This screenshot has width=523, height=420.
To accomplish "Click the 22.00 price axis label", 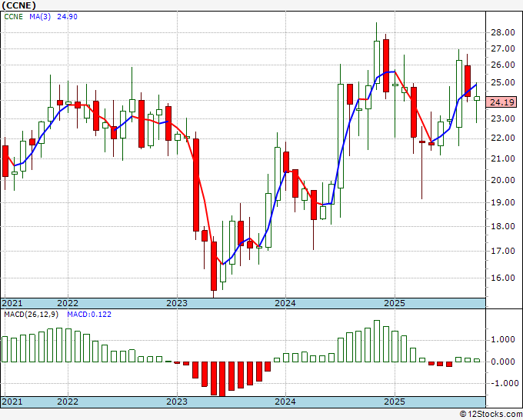I will 503,138.
